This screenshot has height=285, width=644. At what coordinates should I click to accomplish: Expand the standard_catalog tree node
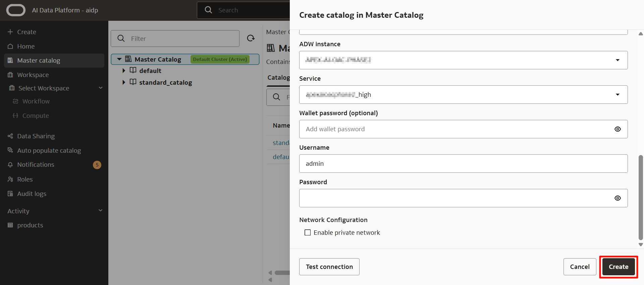pyautogui.click(x=124, y=82)
